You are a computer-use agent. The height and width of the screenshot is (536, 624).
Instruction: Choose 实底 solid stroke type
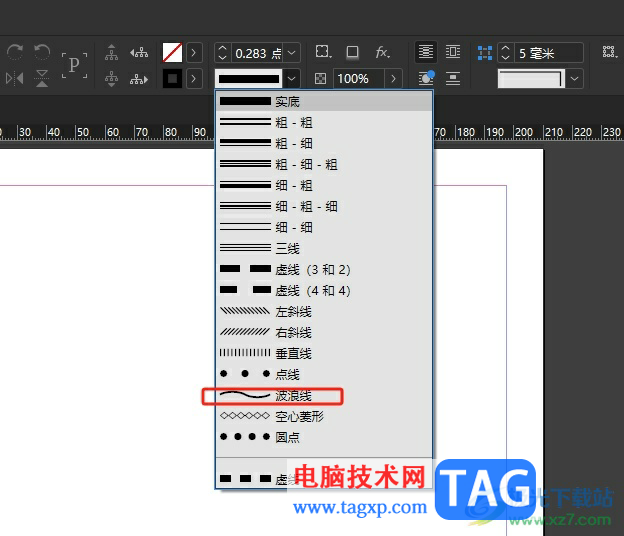pyautogui.click(x=324, y=101)
